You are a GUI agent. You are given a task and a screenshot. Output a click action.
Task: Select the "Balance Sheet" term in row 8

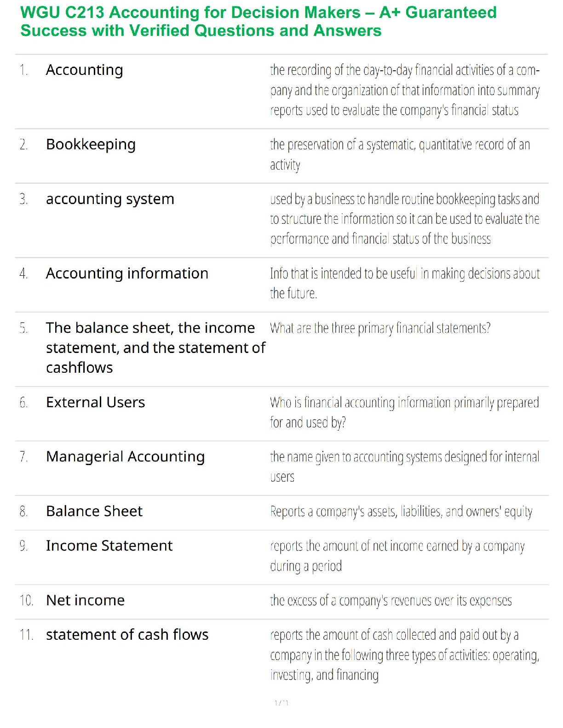click(94, 511)
